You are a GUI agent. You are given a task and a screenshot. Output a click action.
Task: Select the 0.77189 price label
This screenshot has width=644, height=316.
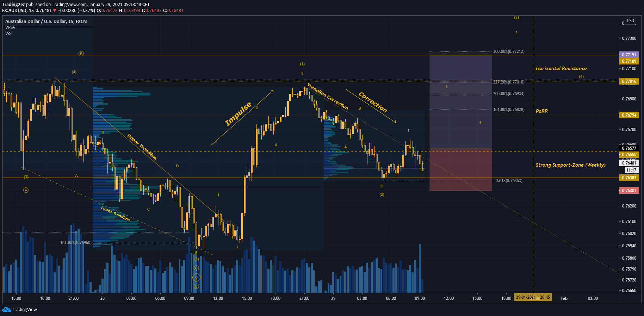pyautogui.click(x=629, y=61)
